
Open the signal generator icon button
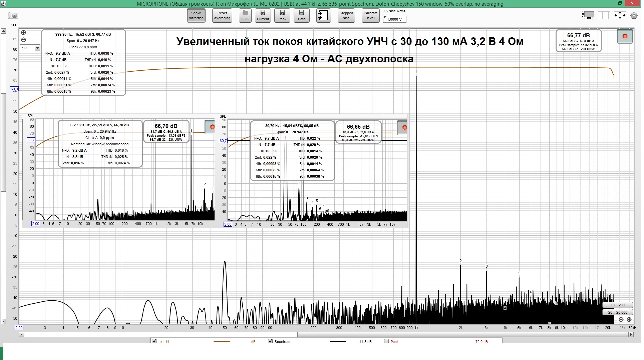click(323, 16)
